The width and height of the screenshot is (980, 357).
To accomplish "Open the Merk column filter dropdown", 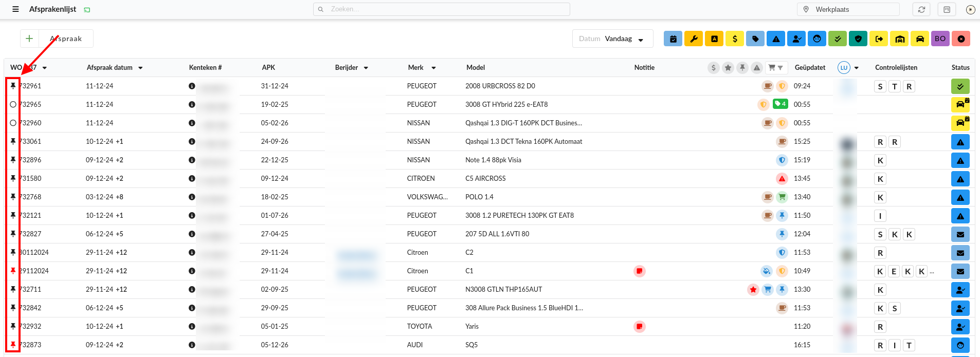I will (433, 68).
